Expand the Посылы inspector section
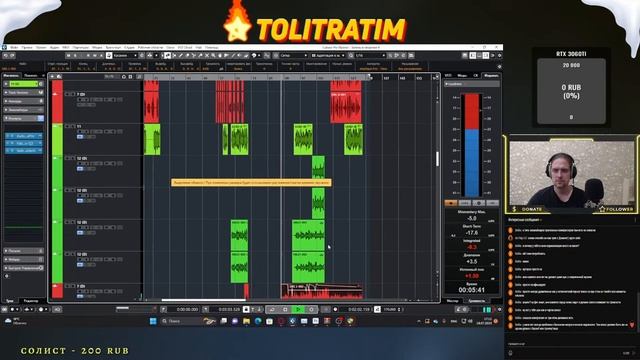The width and height of the screenshot is (640, 360). [x=23, y=251]
